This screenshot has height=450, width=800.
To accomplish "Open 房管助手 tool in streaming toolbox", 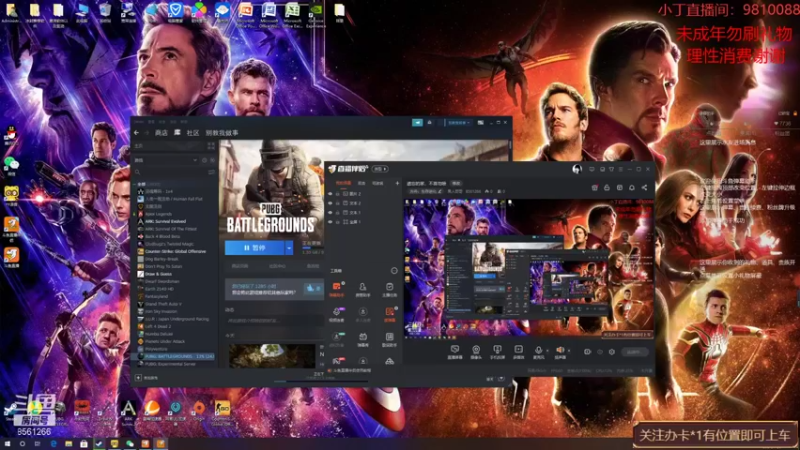I will [x=363, y=289].
